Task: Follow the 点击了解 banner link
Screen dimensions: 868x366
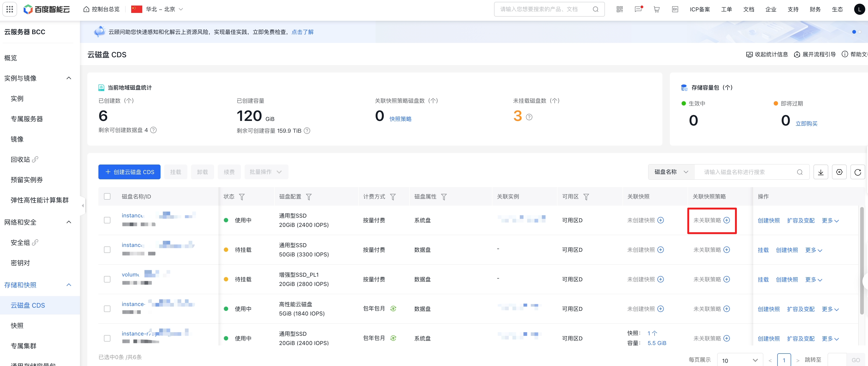Action: click(303, 32)
